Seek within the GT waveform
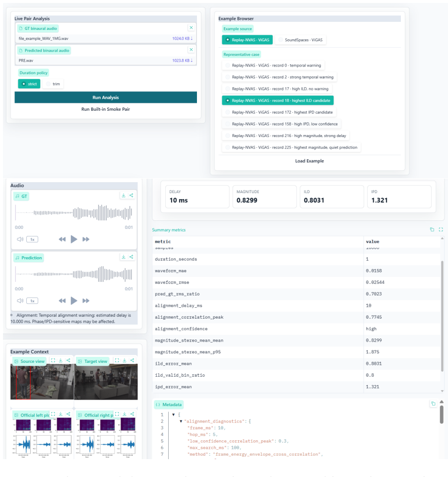 [x=73, y=213]
